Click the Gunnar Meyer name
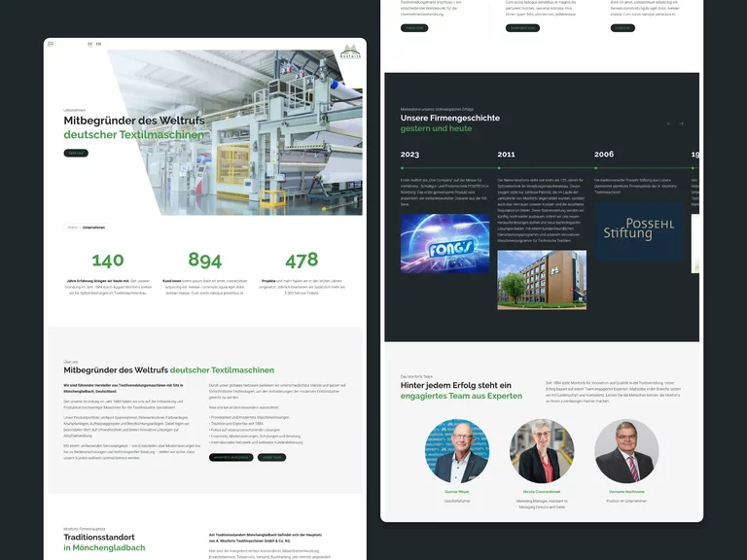The image size is (747, 560). (457, 491)
